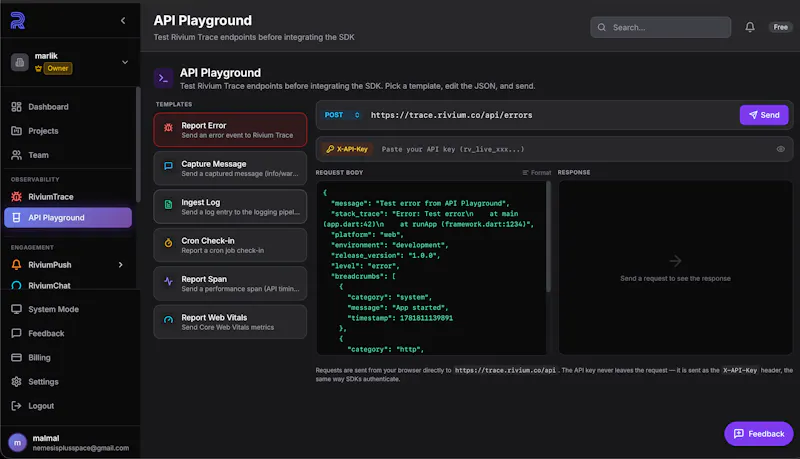Click the Free plan badge
This screenshot has height=459, width=800.
click(780, 27)
